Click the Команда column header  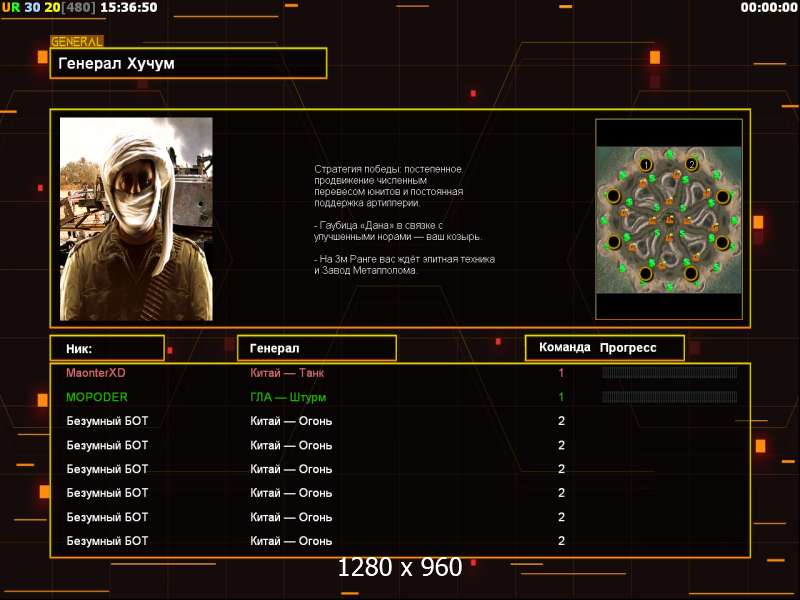[565, 347]
